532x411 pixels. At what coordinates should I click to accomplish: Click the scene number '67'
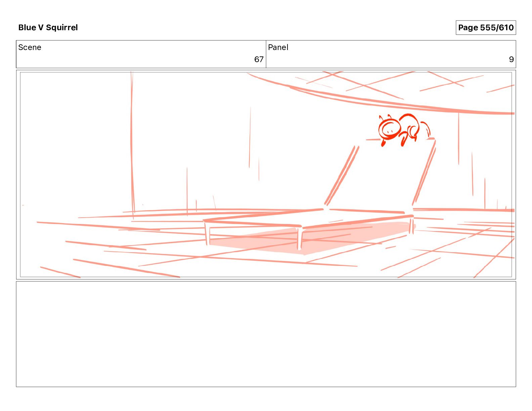[x=259, y=59]
